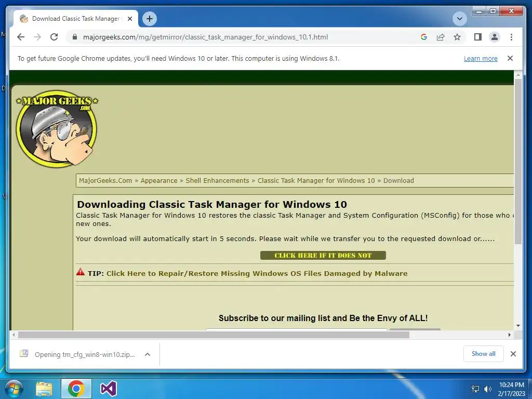Reload the current page
This screenshot has height=399, width=532.
click(54, 37)
